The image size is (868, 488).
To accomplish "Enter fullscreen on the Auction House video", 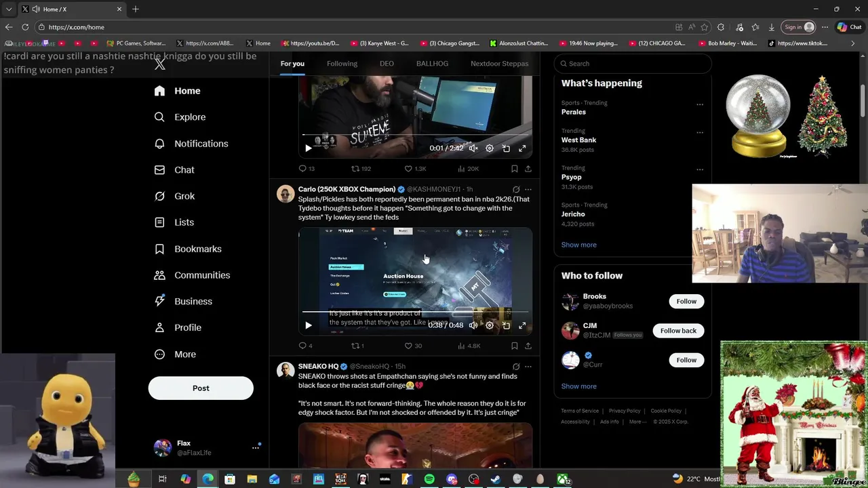I will pyautogui.click(x=522, y=325).
